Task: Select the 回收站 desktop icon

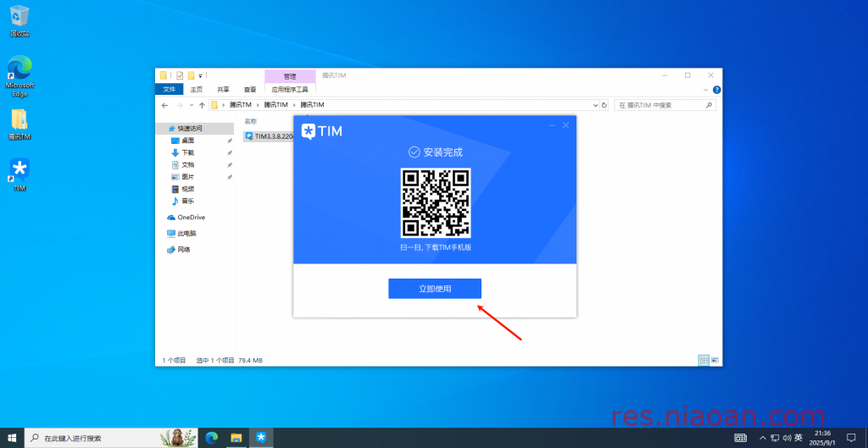Action: 19,21
